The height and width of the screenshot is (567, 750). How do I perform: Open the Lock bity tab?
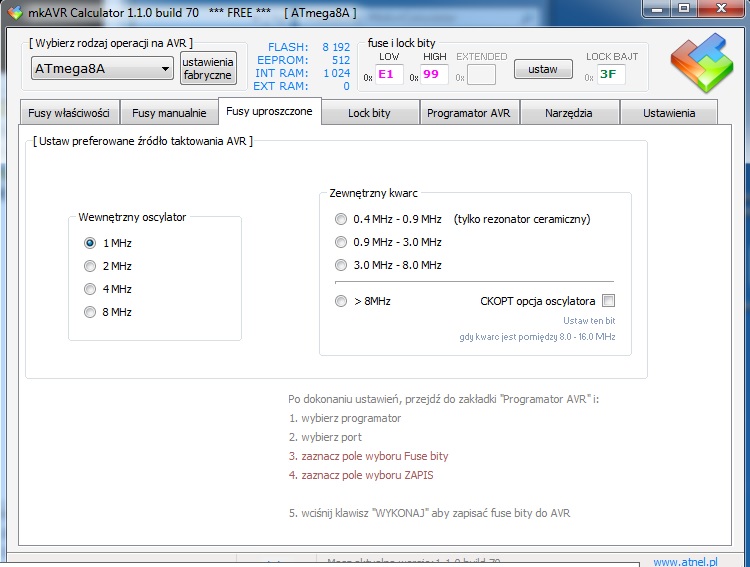point(369,113)
